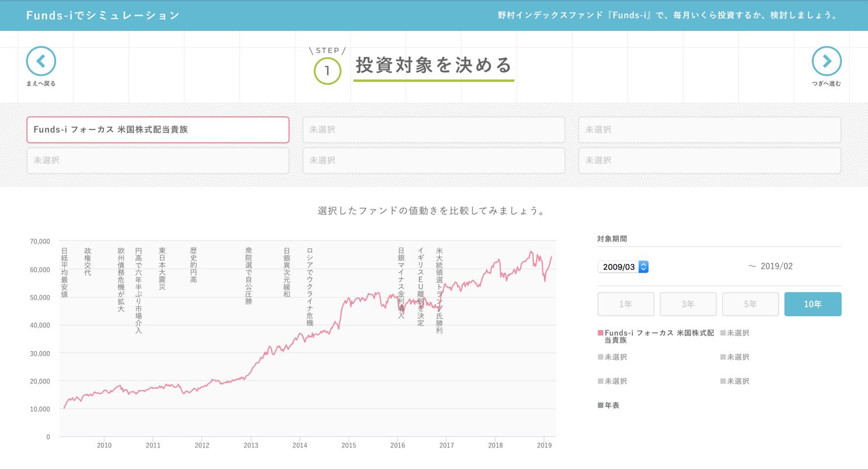Click the 投資対象を決める heading
868x469 pixels.
point(434,65)
